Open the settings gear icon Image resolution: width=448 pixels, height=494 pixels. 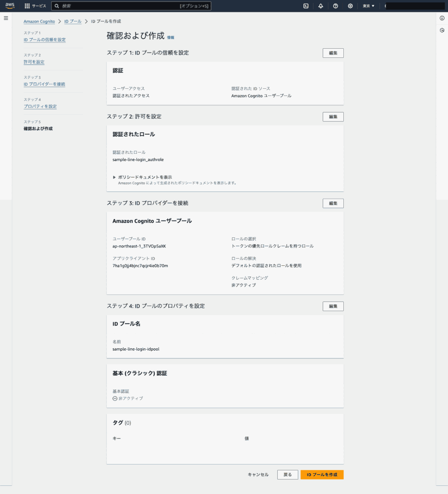coord(350,6)
